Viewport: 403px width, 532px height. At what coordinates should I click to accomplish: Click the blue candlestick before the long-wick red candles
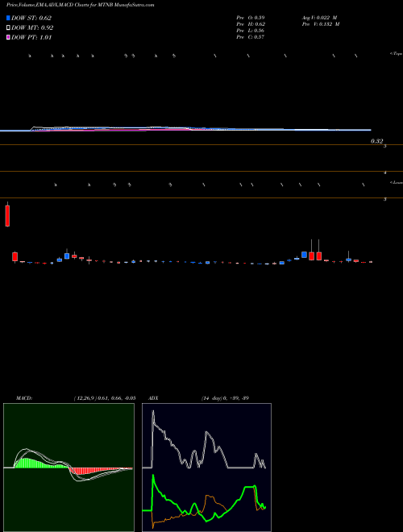[305, 255]
